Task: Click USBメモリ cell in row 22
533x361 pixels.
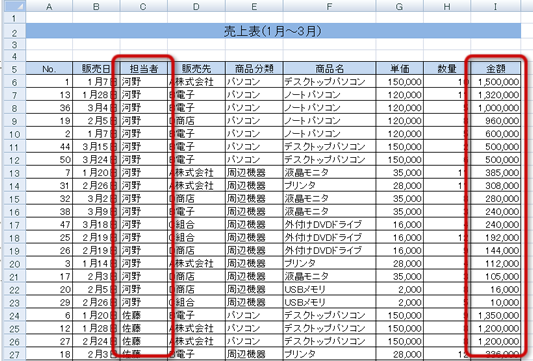Action: pos(329,289)
